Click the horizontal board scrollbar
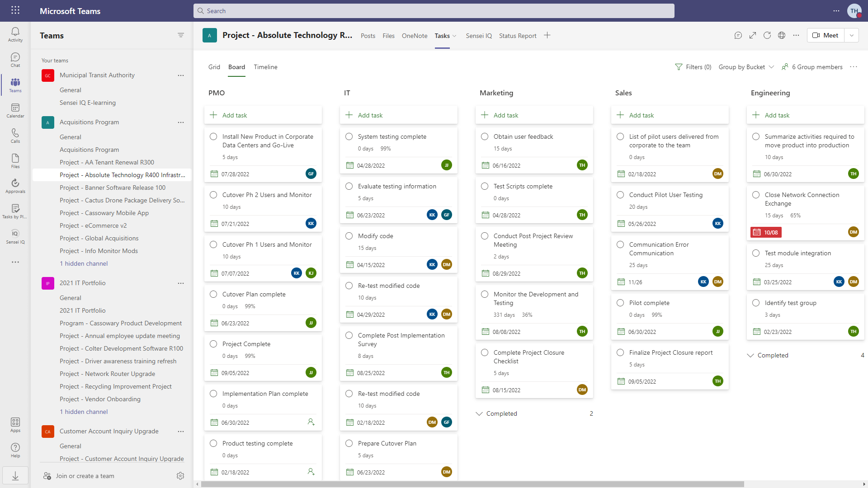Viewport: 868px width, 488px height. [472, 484]
